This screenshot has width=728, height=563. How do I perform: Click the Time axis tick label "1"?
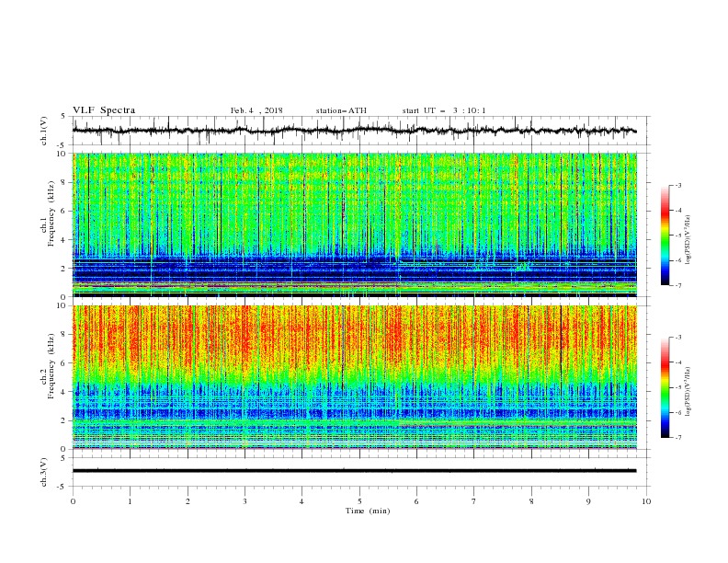tap(130, 501)
